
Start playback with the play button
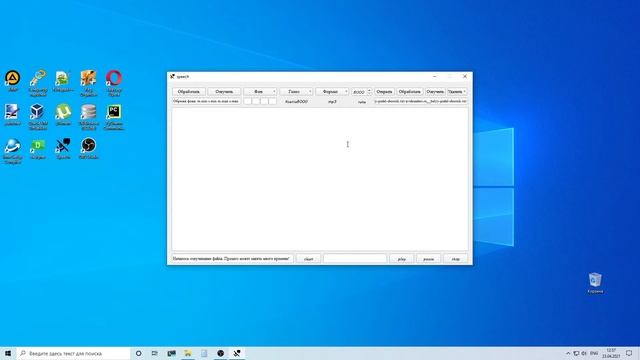coord(402,259)
